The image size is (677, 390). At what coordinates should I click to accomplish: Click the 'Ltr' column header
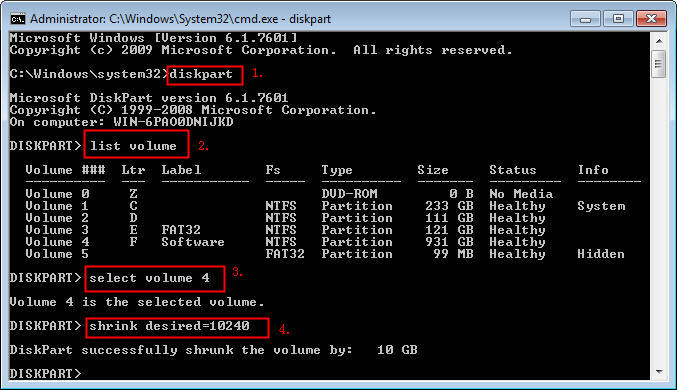click(x=133, y=170)
